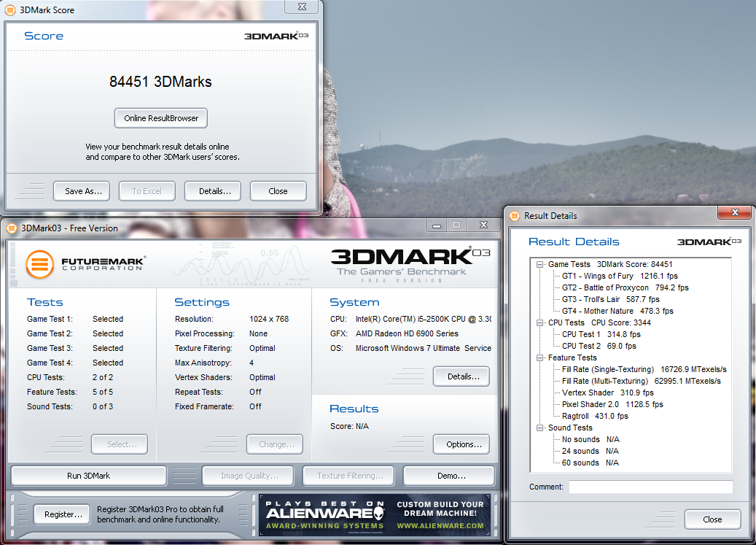Image resolution: width=756 pixels, height=545 pixels.
Task: Click the Register button
Action: click(x=62, y=514)
